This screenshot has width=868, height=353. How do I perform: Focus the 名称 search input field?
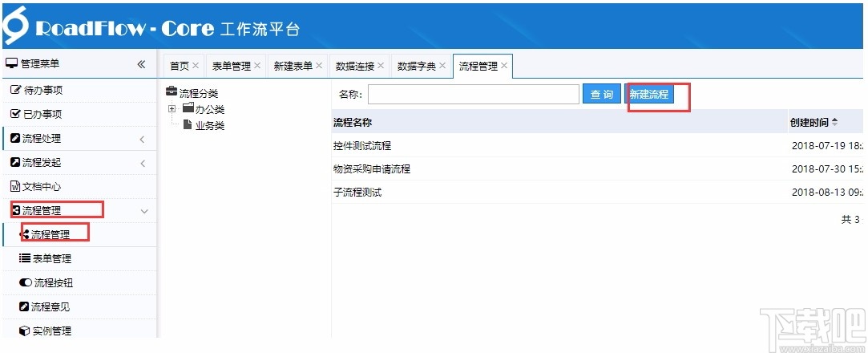coord(474,94)
